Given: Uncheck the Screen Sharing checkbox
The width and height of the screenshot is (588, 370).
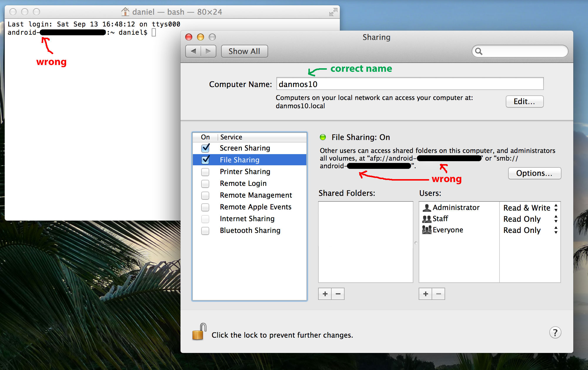Looking at the screenshot, I should point(206,148).
